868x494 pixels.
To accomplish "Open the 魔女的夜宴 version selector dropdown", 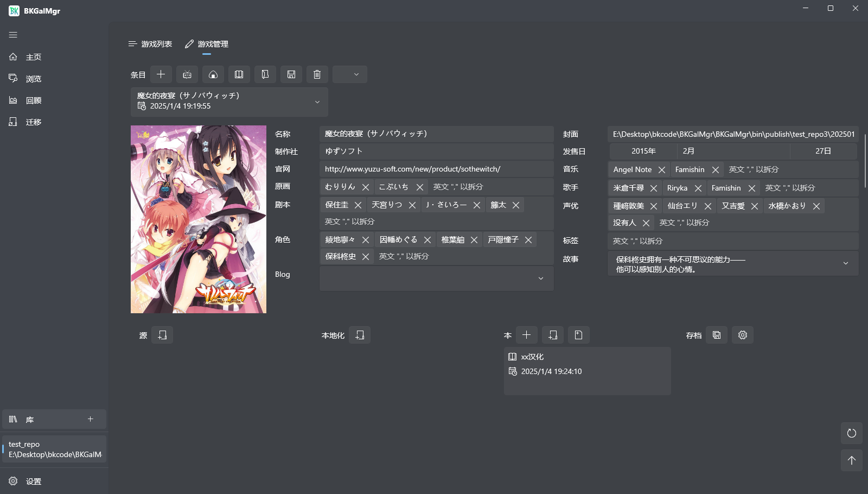I will coord(317,102).
